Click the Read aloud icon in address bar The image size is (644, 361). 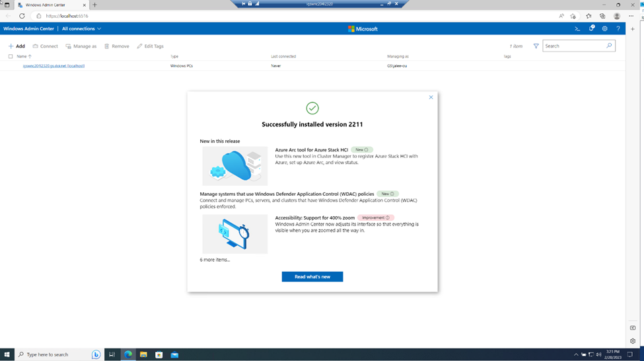[x=561, y=16]
